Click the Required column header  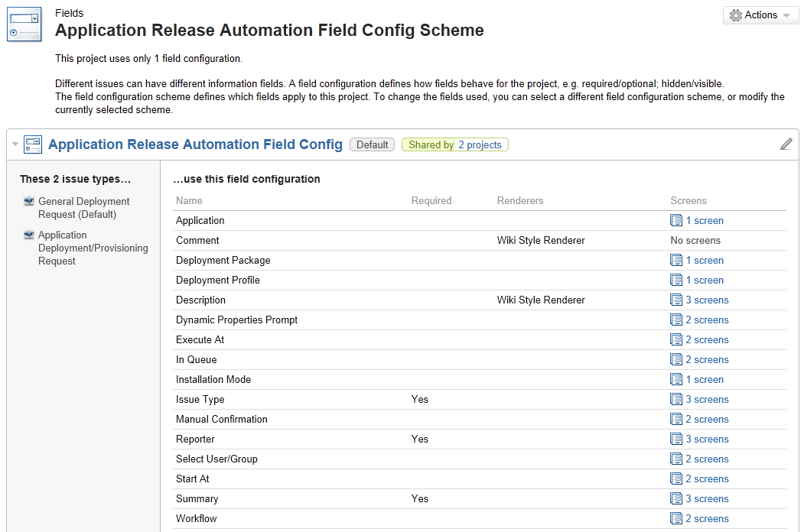[431, 200]
